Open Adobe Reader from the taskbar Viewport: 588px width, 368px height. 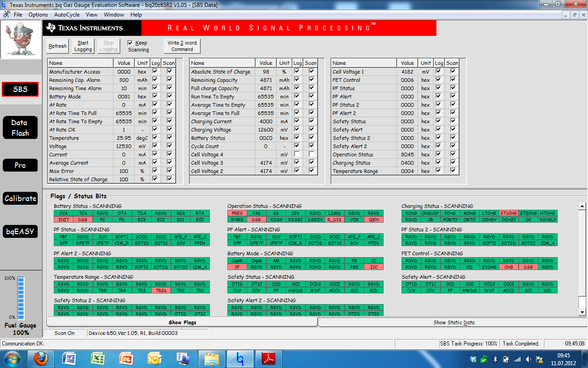268,358
